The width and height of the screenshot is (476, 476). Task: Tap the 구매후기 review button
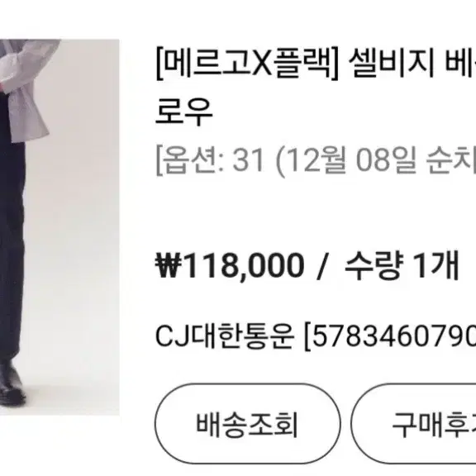tap(414, 423)
